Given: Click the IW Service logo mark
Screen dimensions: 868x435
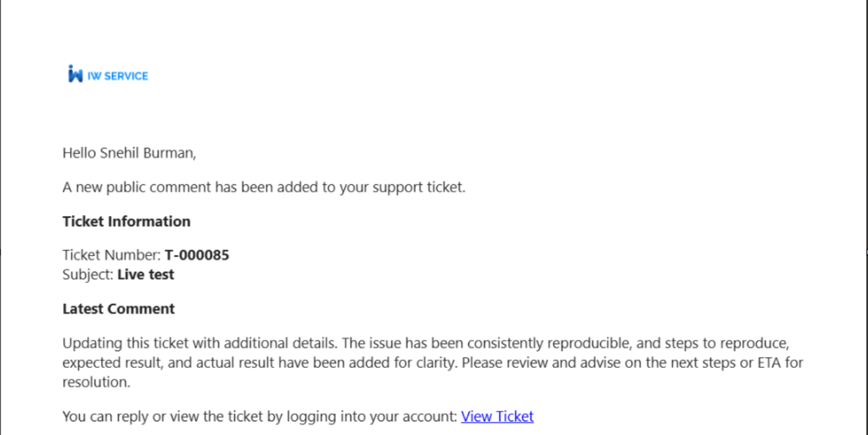Looking at the screenshot, I should click(75, 74).
